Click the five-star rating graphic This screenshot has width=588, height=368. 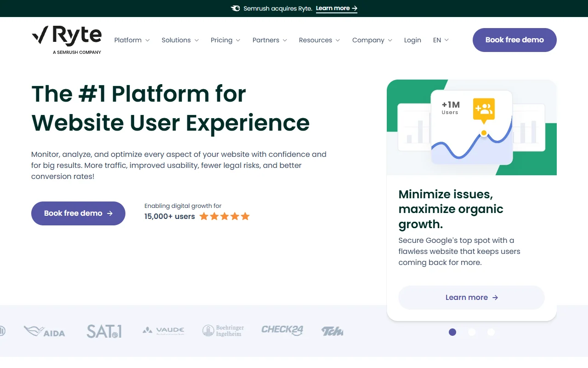225,216
